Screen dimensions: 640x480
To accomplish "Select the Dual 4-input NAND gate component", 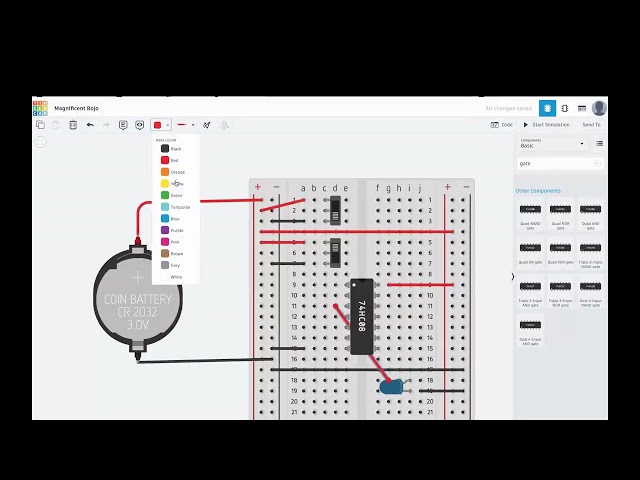I will 590,293.
